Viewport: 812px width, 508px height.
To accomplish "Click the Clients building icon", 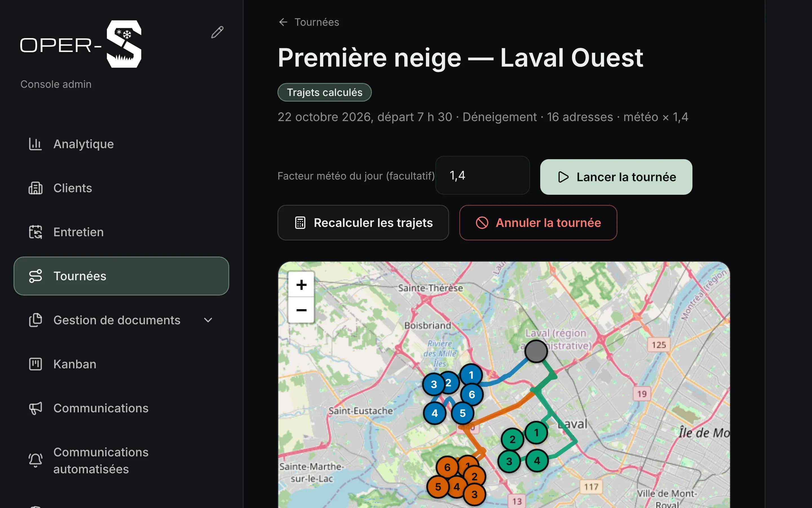I will (35, 188).
